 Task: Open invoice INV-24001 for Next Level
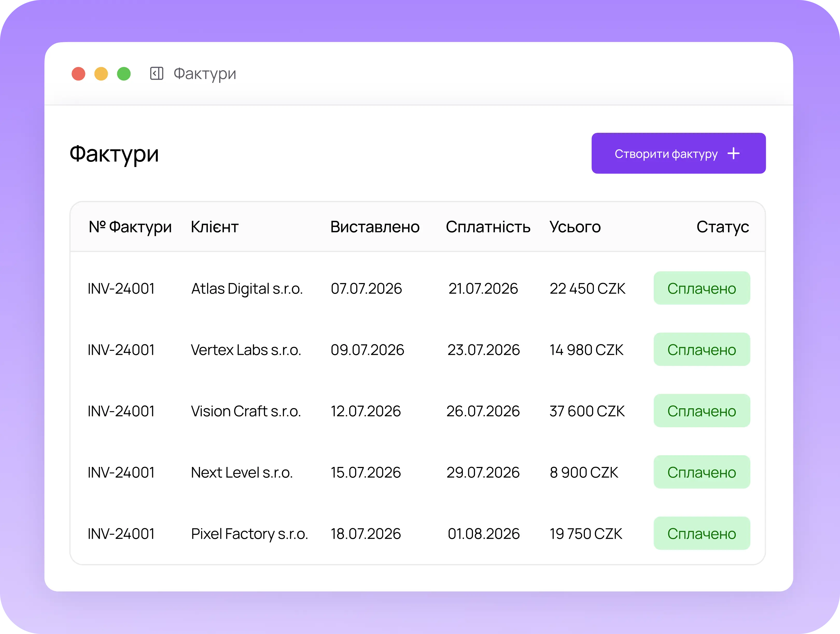121,472
